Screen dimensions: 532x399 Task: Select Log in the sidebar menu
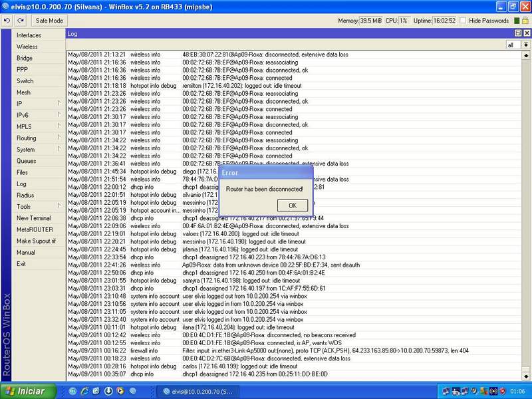coord(38,184)
